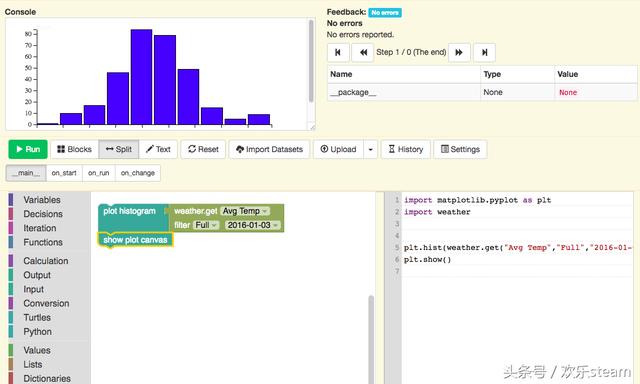The width and height of the screenshot is (640, 384).
Task: Select the on_run tab
Action: (x=99, y=173)
